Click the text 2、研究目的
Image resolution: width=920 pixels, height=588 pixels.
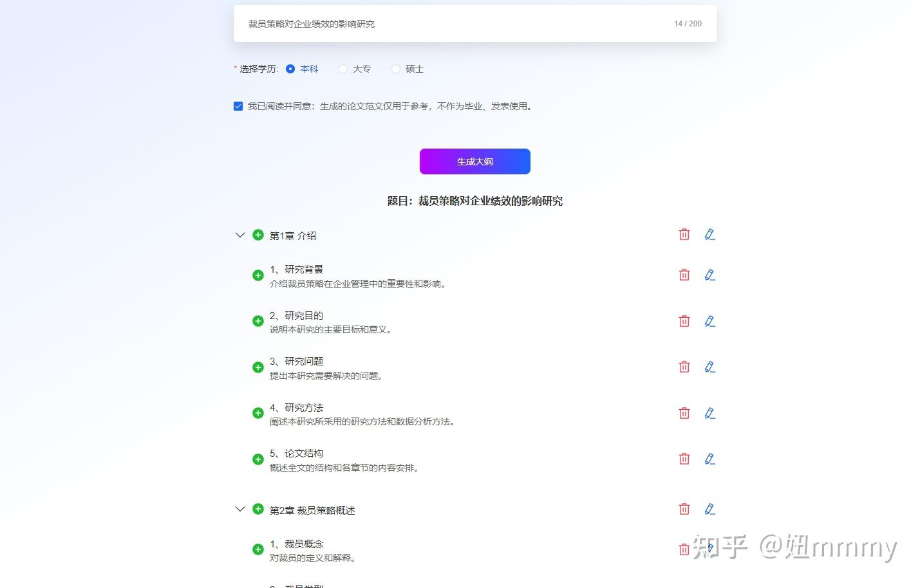296,315
